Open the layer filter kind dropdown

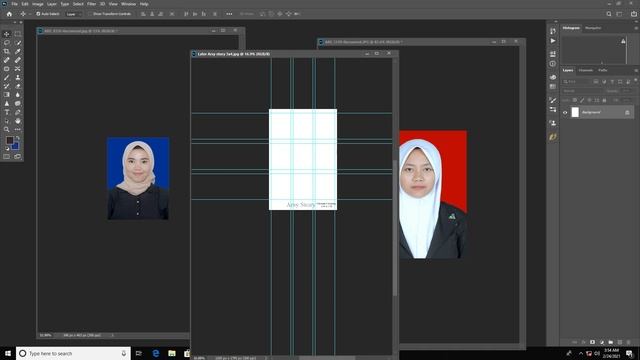[x=577, y=82]
